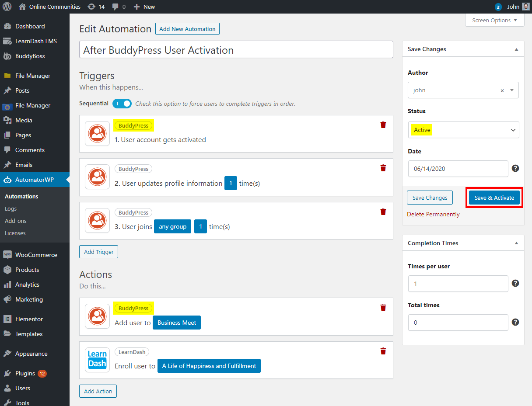The height and width of the screenshot is (406, 532).
Task: Open the Status dropdown
Action: click(463, 130)
